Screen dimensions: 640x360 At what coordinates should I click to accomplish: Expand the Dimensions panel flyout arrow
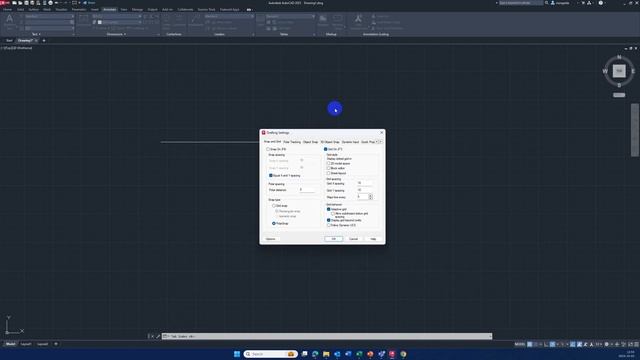125,34
